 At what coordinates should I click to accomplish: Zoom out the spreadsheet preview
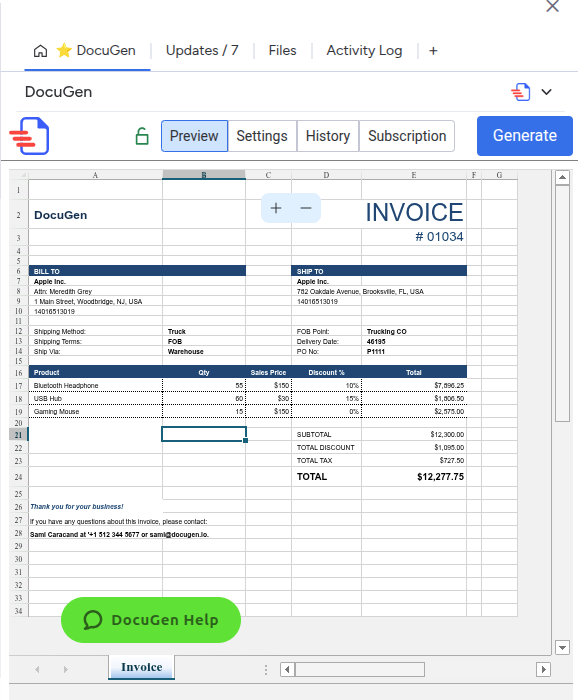[306, 208]
